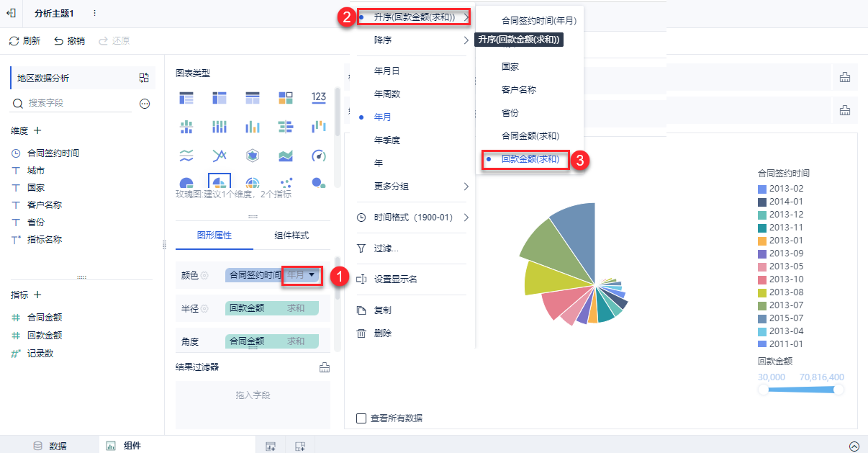The height and width of the screenshot is (453, 868).
Task: Select the waterfall chart icon
Action: 319,127
